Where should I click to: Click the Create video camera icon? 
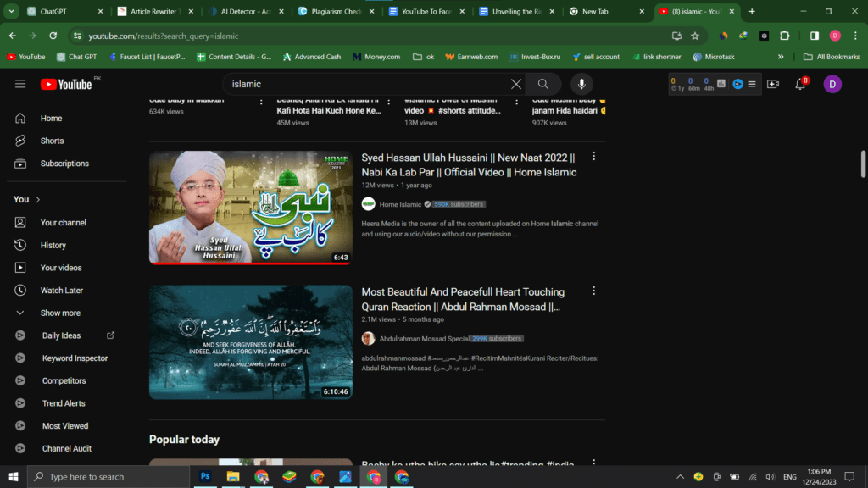pyautogui.click(x=774, y=84)
